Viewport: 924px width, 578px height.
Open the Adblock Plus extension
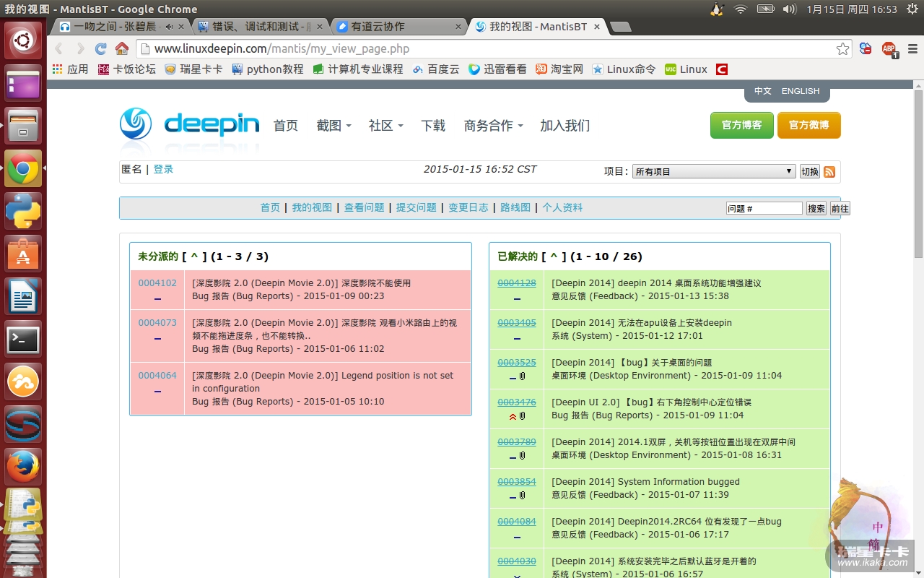click(889, 49)
